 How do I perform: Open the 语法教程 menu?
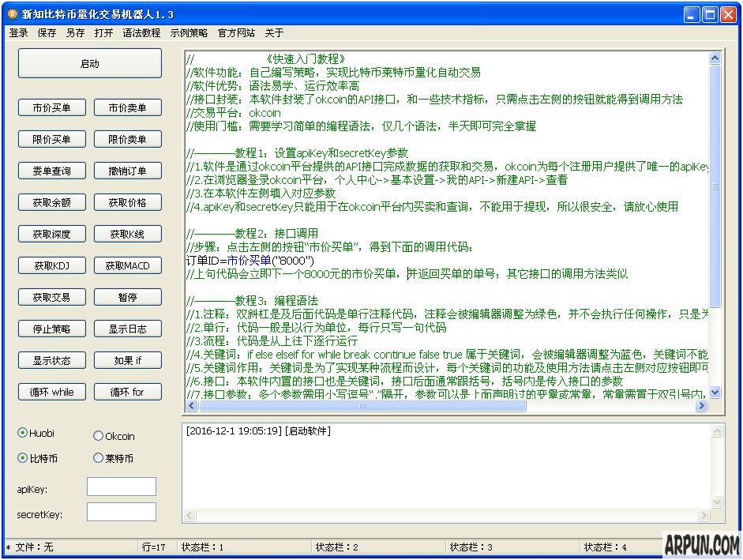(x=141, y=33)
